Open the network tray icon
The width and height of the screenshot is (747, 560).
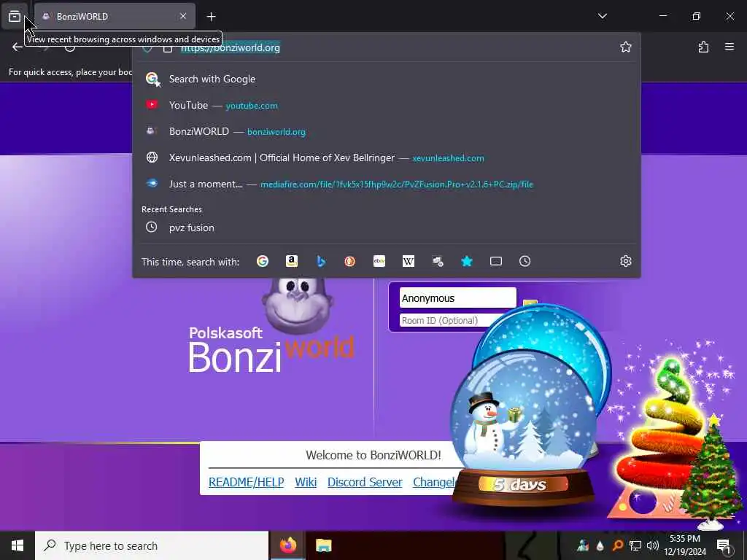pyautogui.click(x=635, y=545)
